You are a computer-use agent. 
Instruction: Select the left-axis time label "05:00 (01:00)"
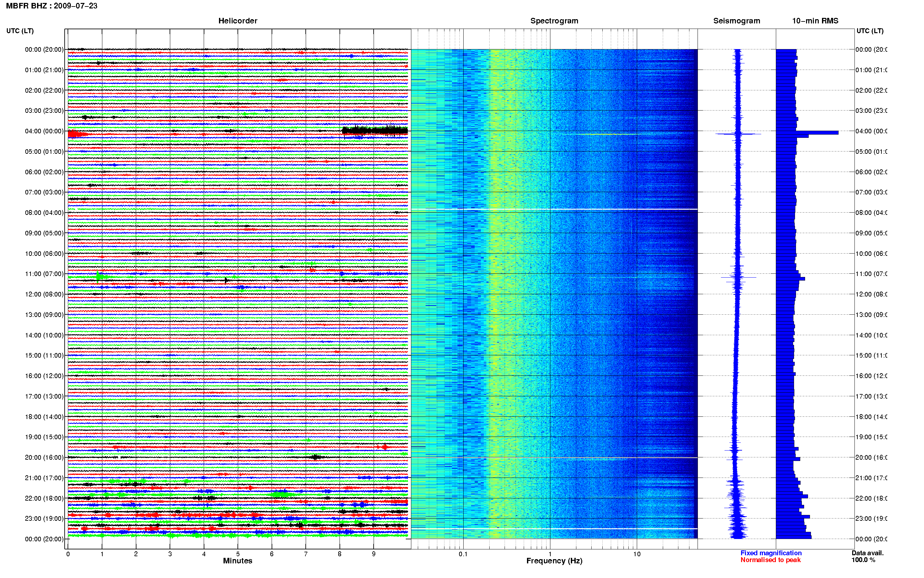point(44,151)
